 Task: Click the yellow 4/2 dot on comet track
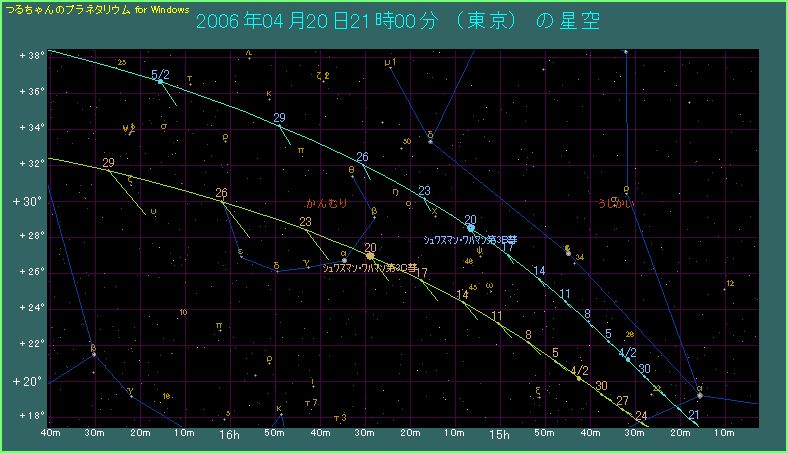pos(578,379)
